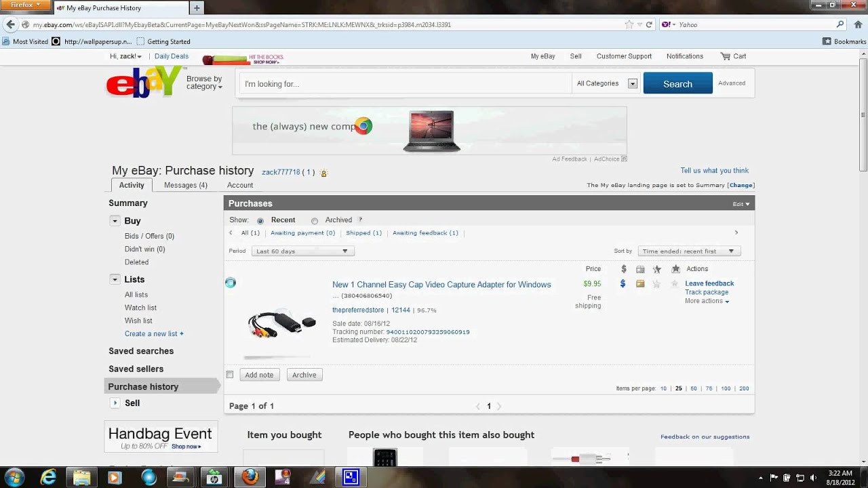Screen dimensions: 868x488
Task: Expand More actions dropdown
Action: click(x=707, y=301)
